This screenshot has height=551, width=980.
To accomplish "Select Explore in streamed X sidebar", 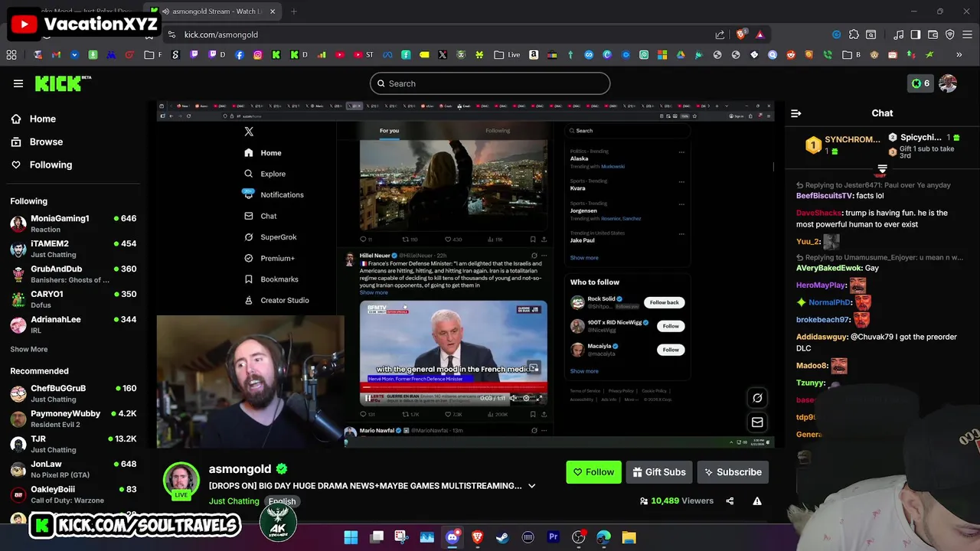I will (265, 174).
